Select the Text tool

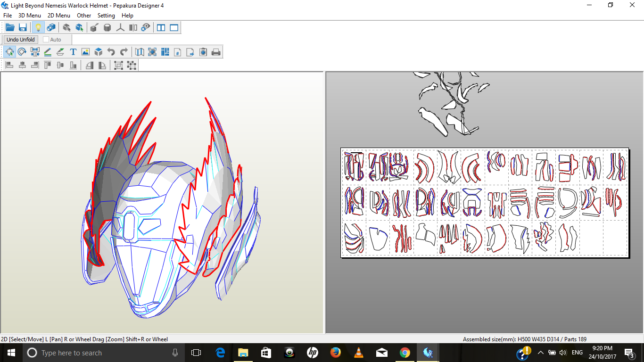click(x=73, y=52)
